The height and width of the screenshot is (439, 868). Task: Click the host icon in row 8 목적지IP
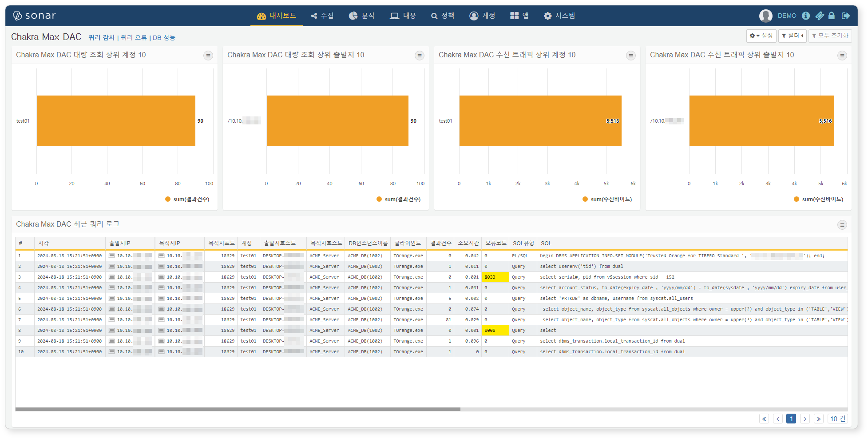(162, 331)
